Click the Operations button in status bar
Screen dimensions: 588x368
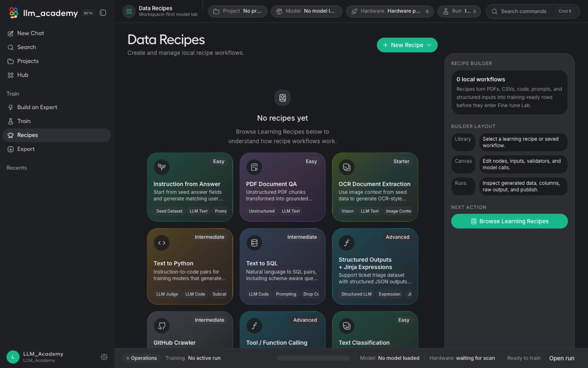(141, 358)
